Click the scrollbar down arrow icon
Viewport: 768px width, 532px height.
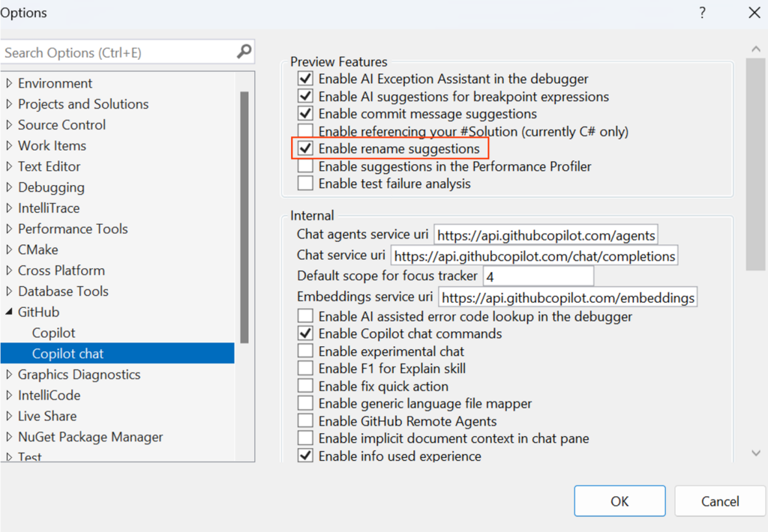click(x=756, y=453)
